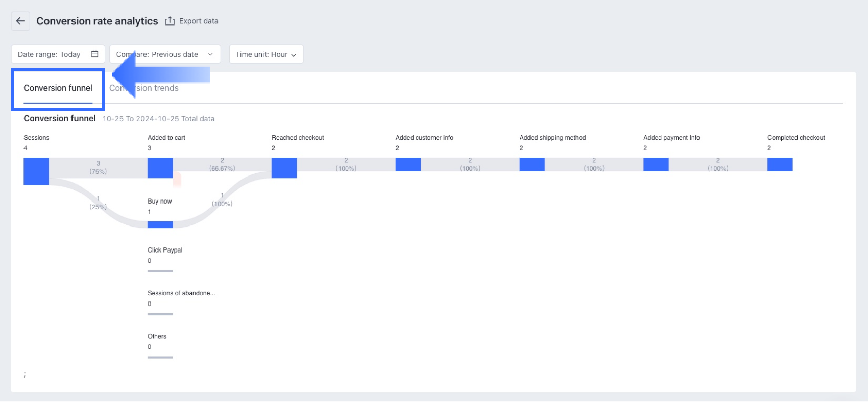Click the Click Paypal gray bar
868x402 pixels.
(x=160, y=271)
